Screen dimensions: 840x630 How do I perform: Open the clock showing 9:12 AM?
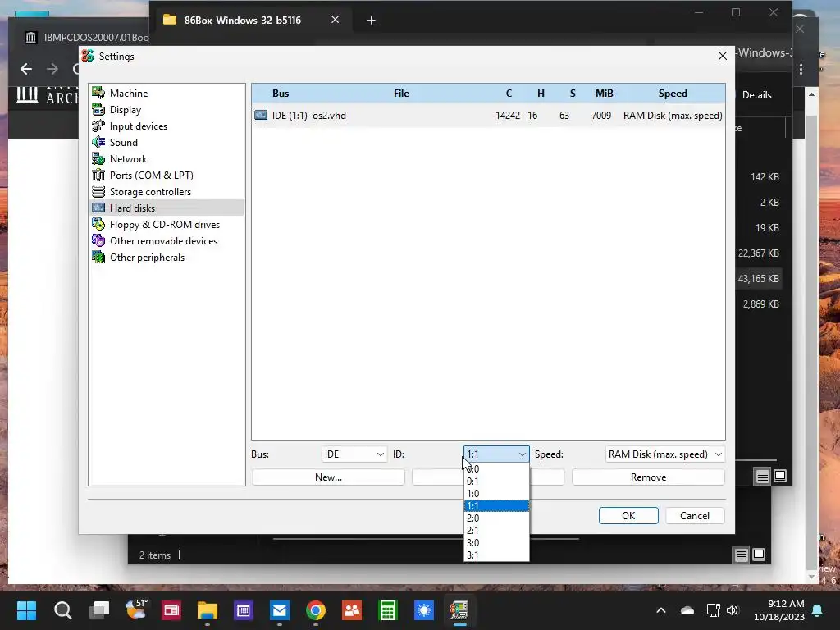tap(779, 610)
